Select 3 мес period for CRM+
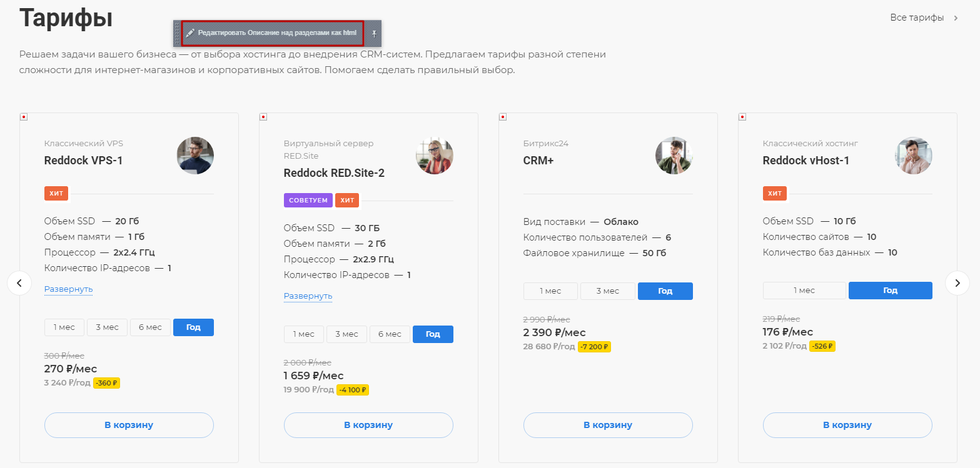980x468 pixels. (608, 291)
